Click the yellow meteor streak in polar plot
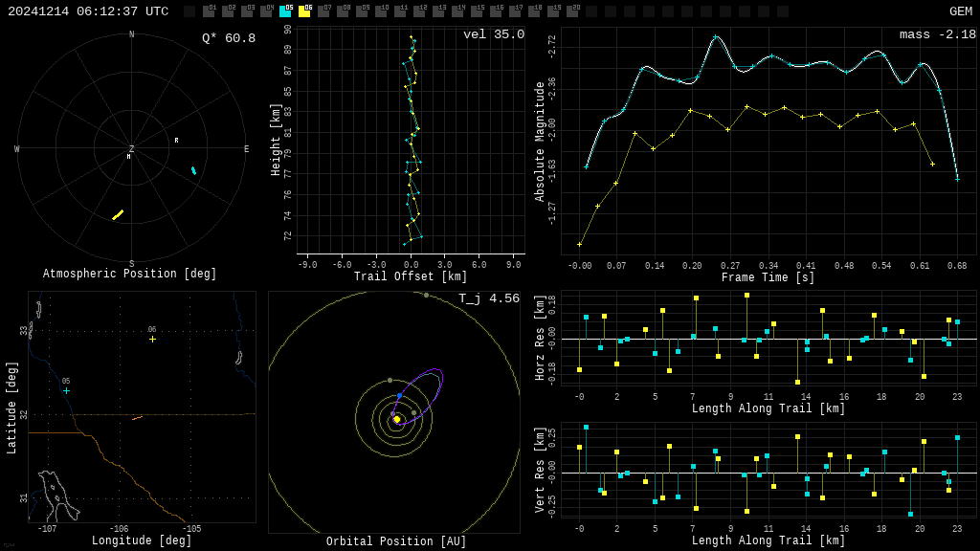This screenshot has height=551, width=980. click(118, 214)
